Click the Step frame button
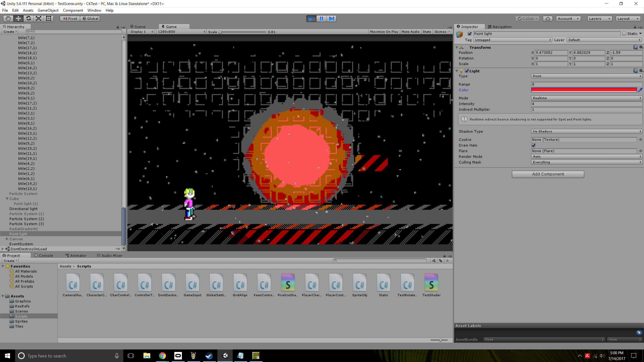 tap(331, 19)
